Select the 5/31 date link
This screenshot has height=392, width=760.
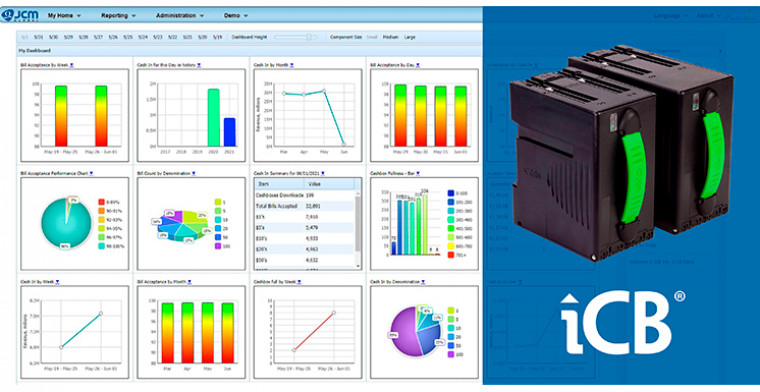pos(39,37)
